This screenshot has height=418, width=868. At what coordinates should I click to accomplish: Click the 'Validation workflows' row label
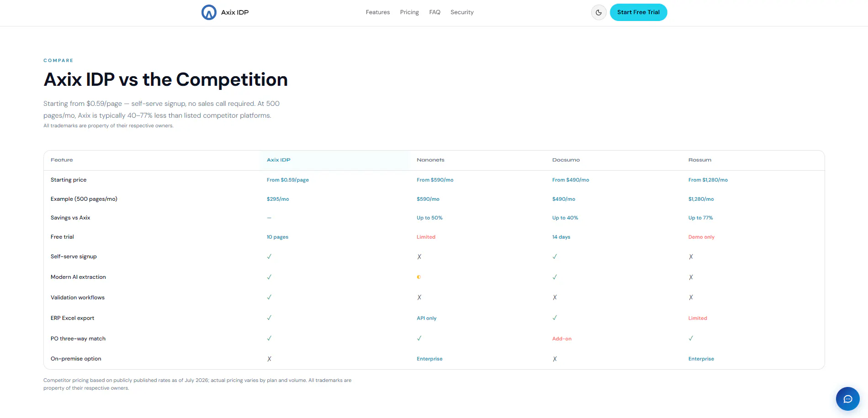pyautogui.click(x=78, y=298)
